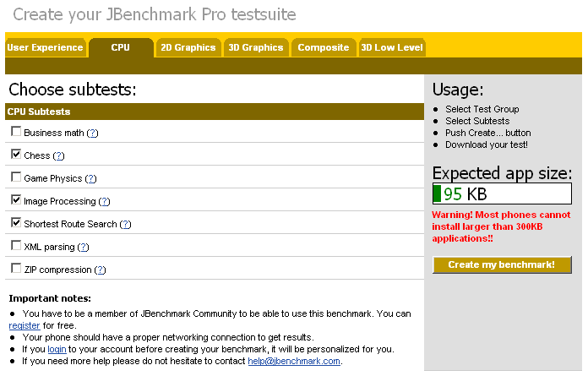The width and height of the screenshot is (588, 376).
Task: Uncheck the Chess subtest
Action: (x=16, y=155)
